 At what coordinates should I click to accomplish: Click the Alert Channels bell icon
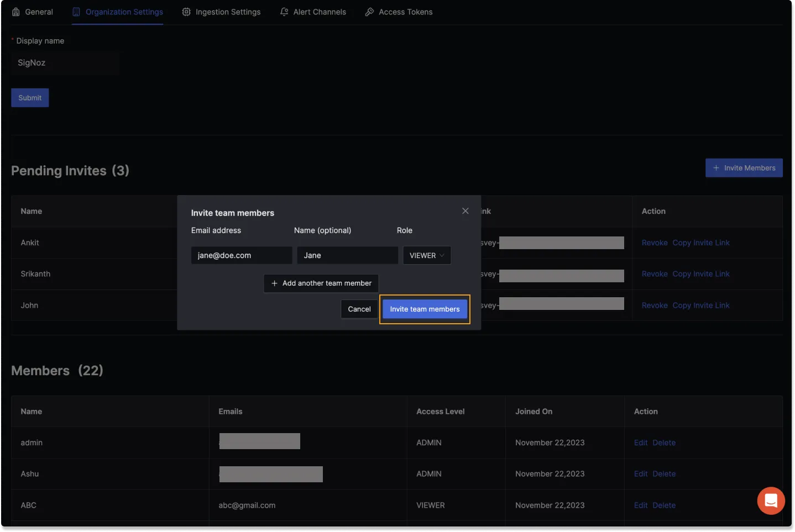(x=284, y=12)
